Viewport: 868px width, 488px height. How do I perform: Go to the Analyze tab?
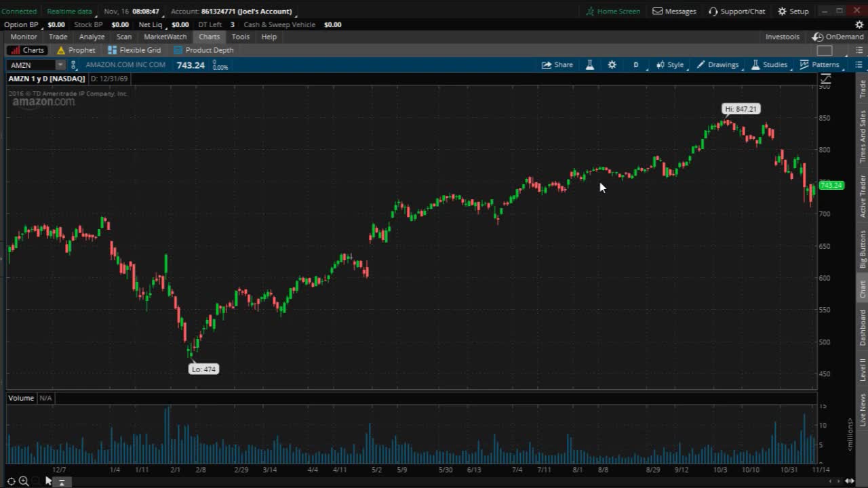pyautogui.click(x=92, y=37)
